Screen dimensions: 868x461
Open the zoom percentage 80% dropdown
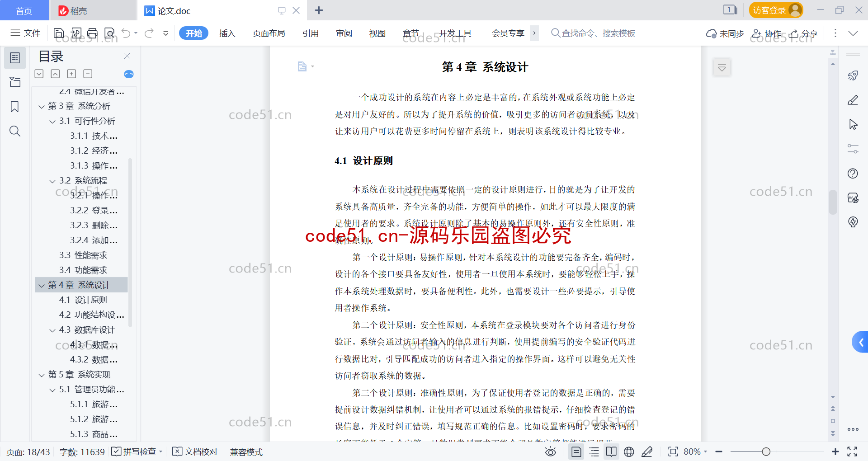pos(695,452)
